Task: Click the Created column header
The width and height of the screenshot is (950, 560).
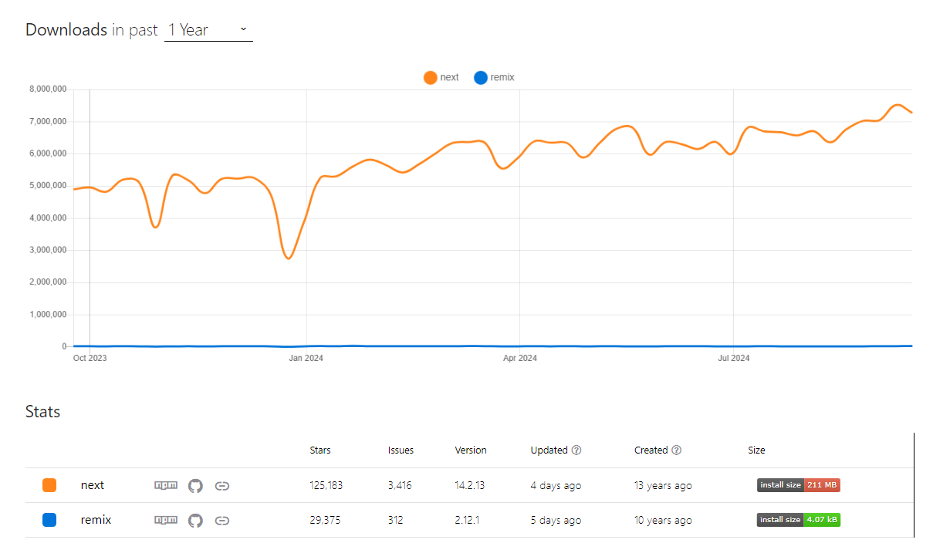Action: click(x=651, y=450)
